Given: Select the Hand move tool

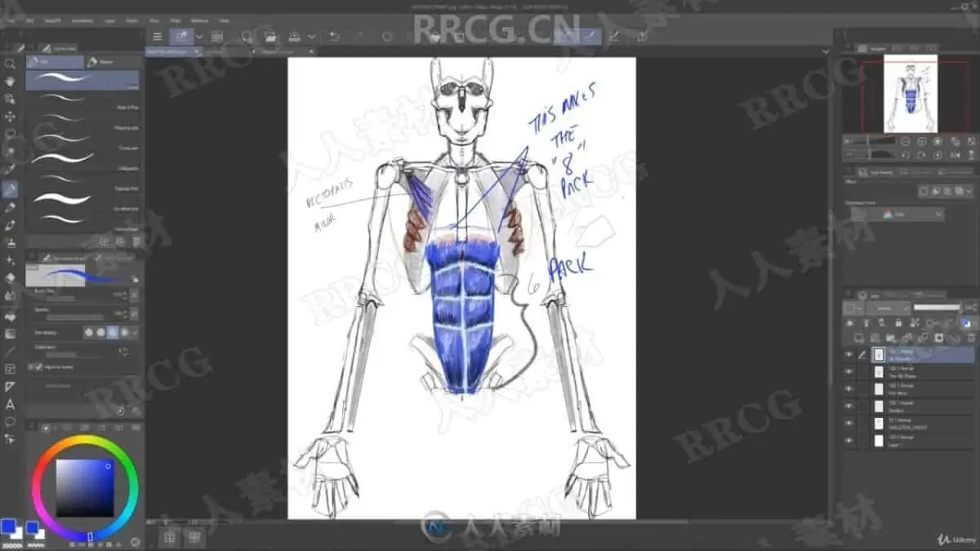Looking at the screenshot, I should pos(10,82).
